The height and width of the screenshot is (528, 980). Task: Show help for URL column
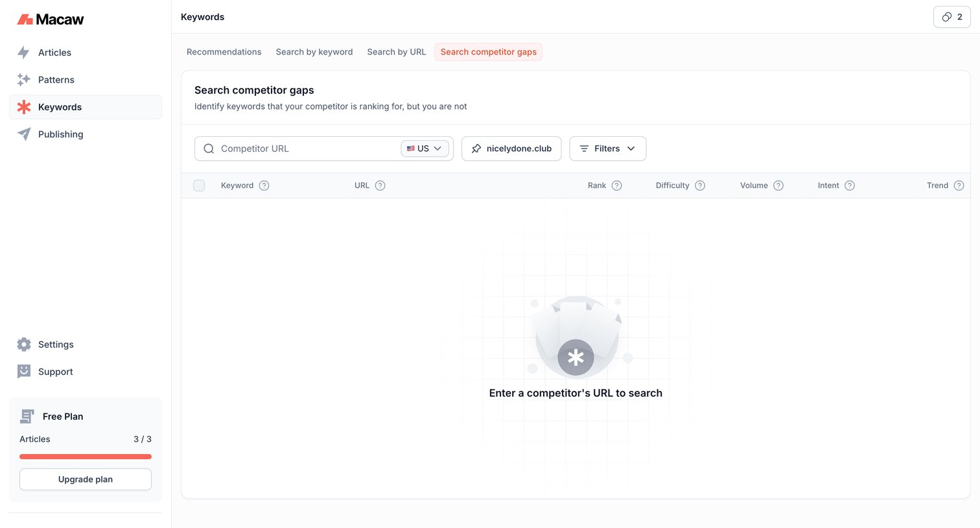(x=380, y=186)
